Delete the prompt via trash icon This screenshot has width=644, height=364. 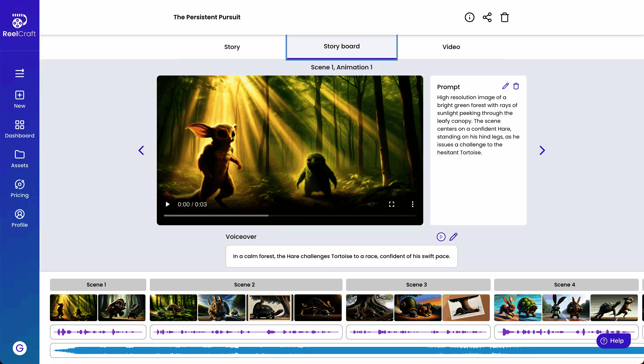tap(516, 86)
